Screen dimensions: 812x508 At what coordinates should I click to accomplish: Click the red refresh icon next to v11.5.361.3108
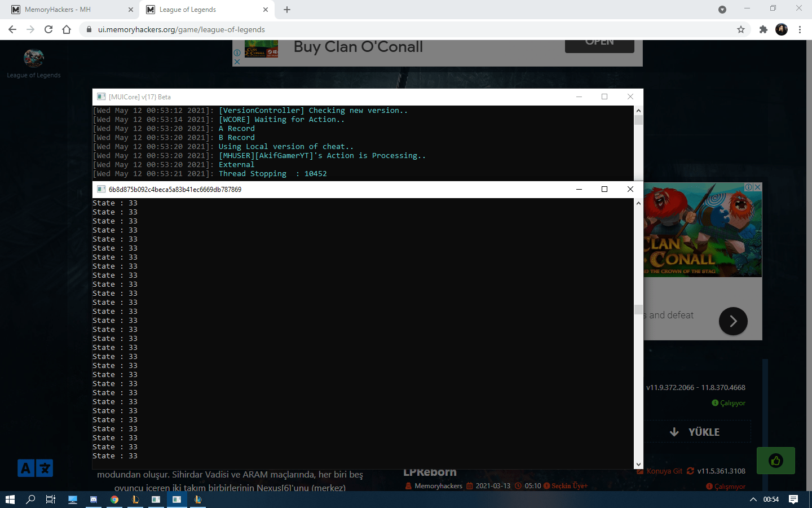coord(690,471)
